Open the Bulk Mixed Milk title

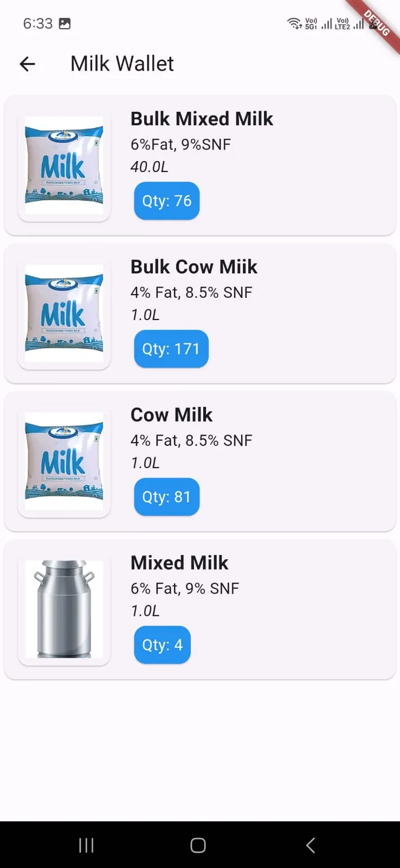202,119
